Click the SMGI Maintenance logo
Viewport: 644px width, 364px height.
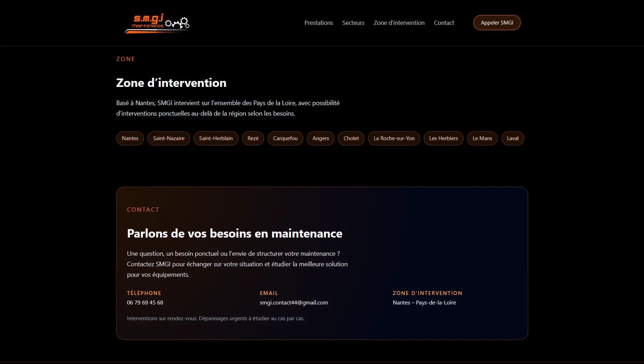157,23
